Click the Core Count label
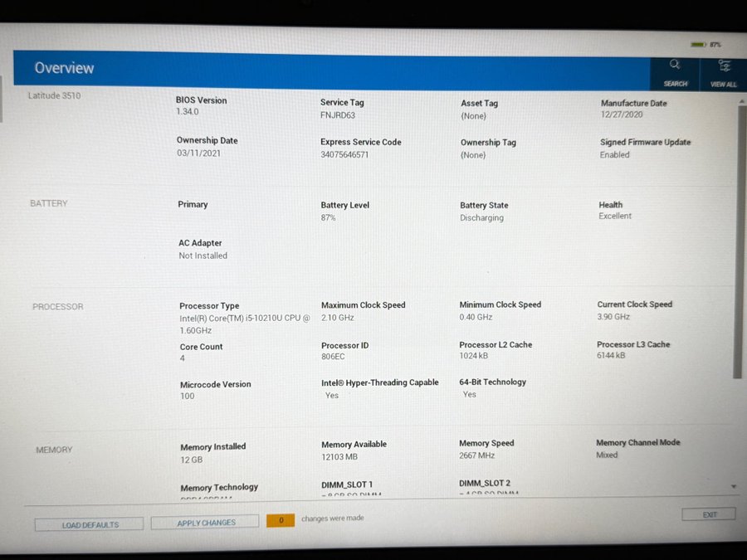The image size is (747, 560). tap(201, 347)
